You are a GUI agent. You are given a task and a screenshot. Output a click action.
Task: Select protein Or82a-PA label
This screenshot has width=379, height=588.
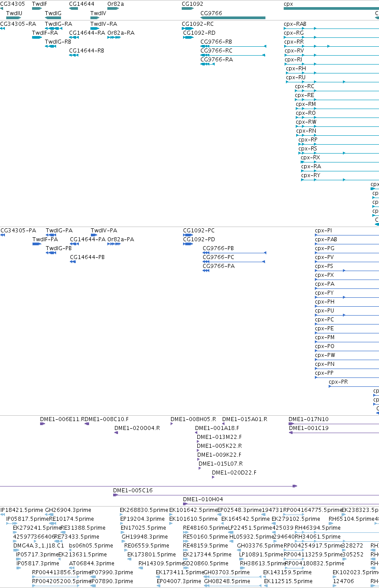121,239
